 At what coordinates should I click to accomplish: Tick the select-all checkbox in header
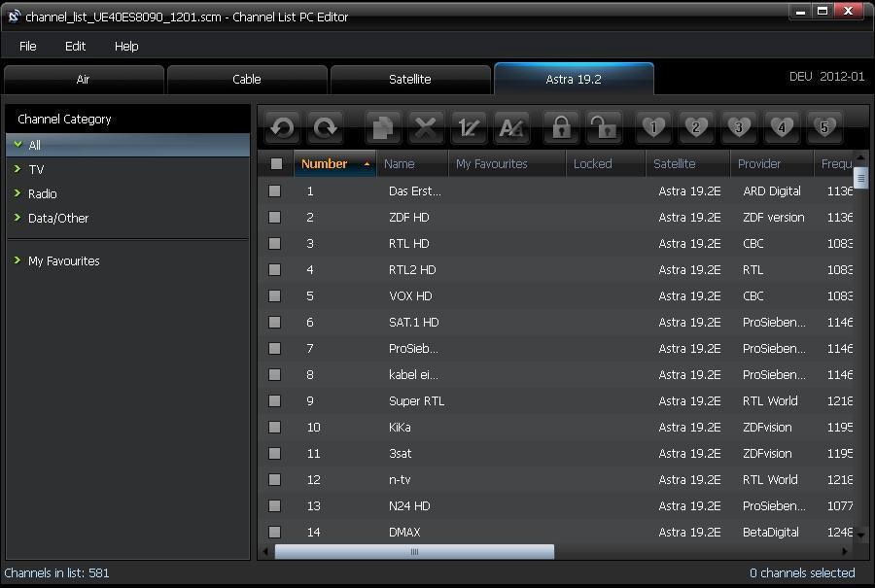click(x=276, y=164)
